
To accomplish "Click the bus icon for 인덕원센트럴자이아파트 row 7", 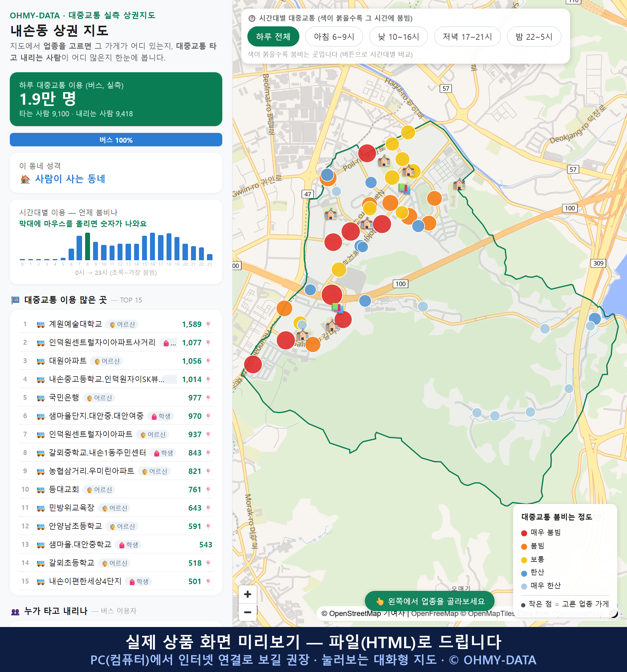I will pos(40,435).
